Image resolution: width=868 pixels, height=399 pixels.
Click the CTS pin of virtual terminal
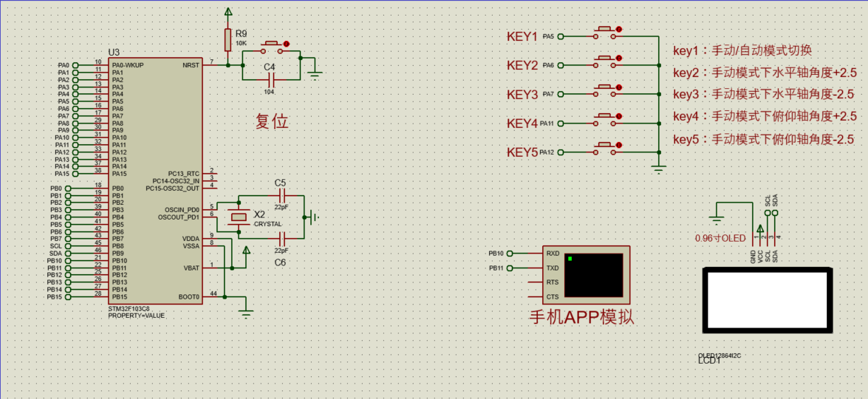tap(552, 297)
